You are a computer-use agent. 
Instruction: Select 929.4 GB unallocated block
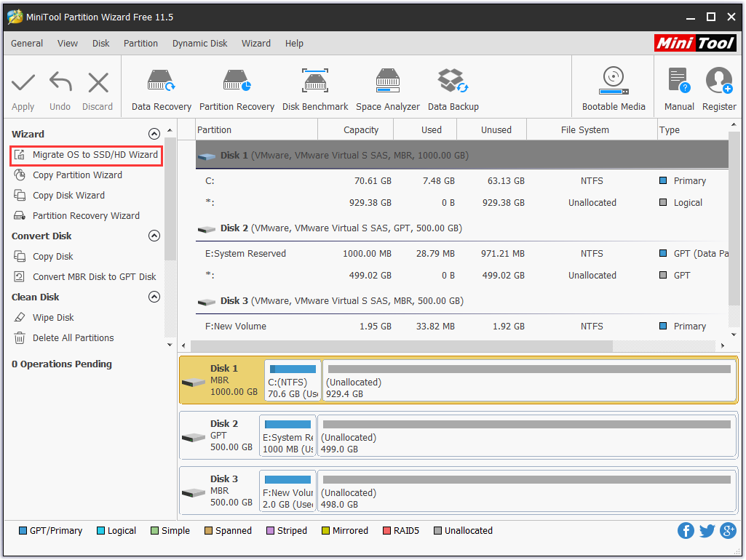coord(529,380)
